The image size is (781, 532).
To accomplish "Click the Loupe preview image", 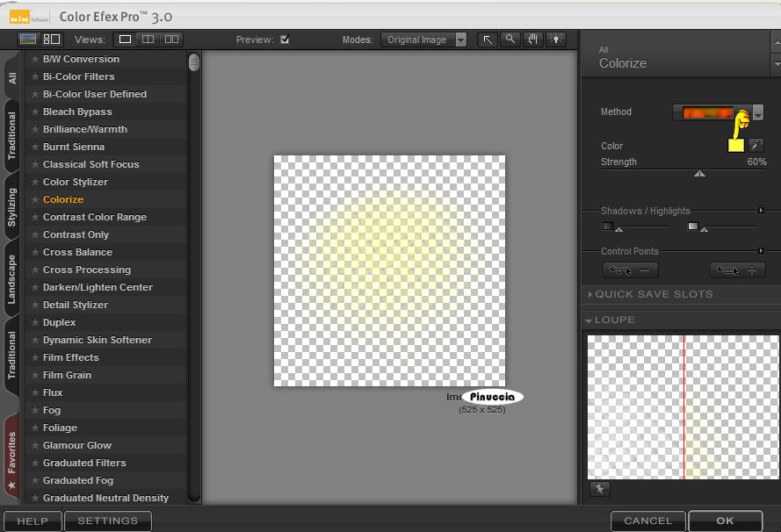I will [683, 407].
